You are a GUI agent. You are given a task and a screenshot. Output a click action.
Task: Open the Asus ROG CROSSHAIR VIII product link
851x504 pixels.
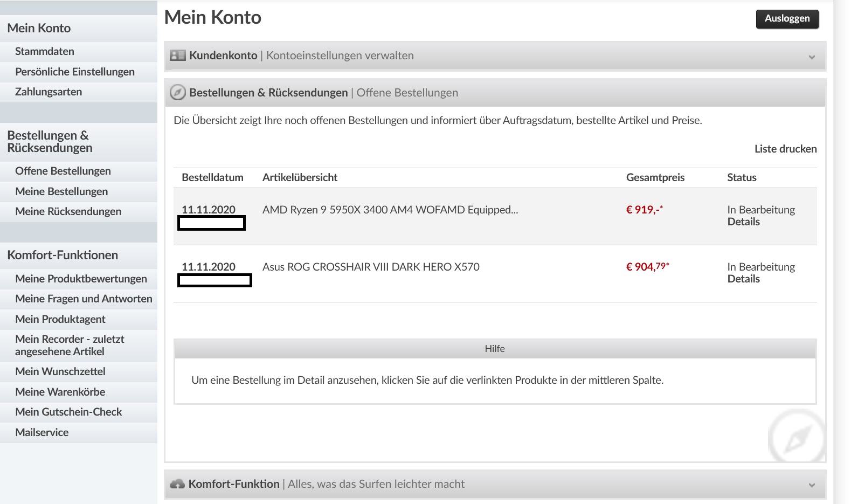(x=370, y=267)
